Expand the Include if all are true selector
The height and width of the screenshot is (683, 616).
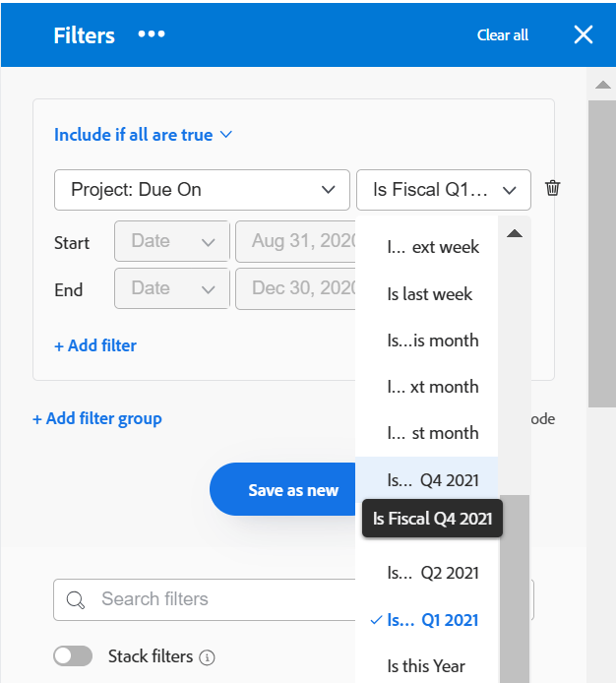click(143, 135)
